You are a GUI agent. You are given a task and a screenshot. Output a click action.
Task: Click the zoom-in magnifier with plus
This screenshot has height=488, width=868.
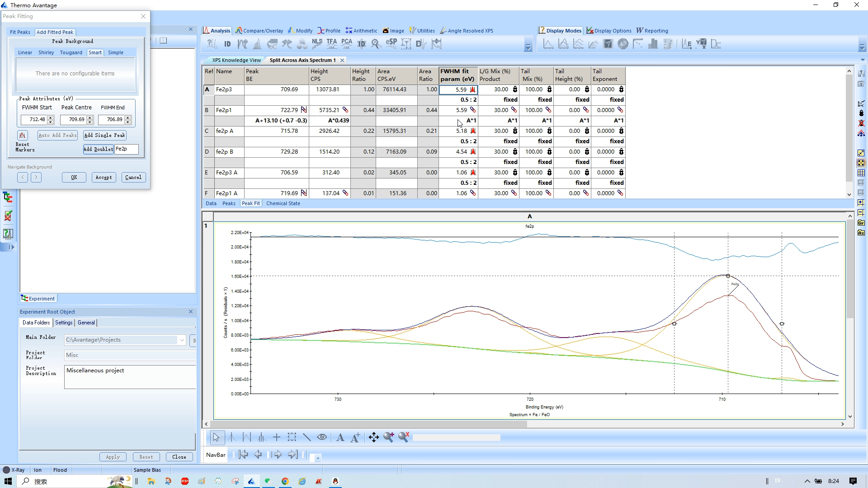click(x=388, y=437)
